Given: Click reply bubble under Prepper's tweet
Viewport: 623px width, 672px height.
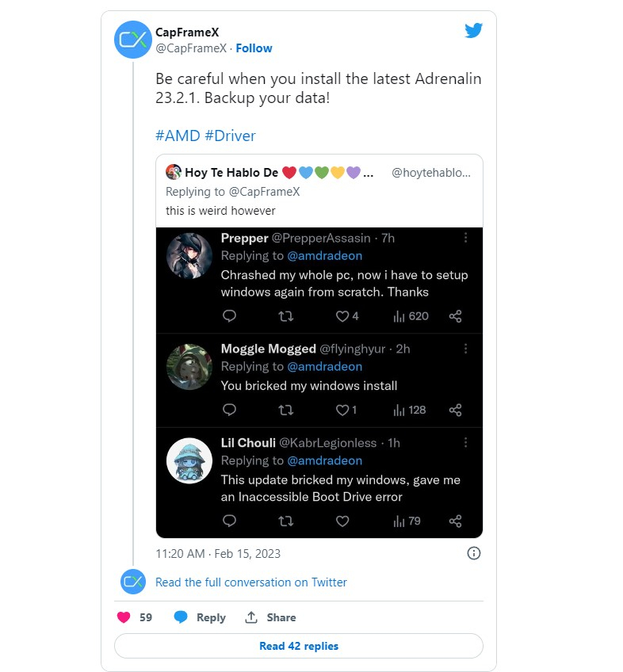Looking at the screenshot, I should [x=229, y=316].
